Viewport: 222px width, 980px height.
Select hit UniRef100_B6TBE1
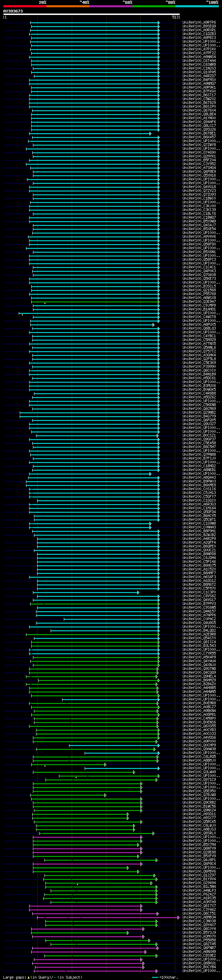pos(199,133)
